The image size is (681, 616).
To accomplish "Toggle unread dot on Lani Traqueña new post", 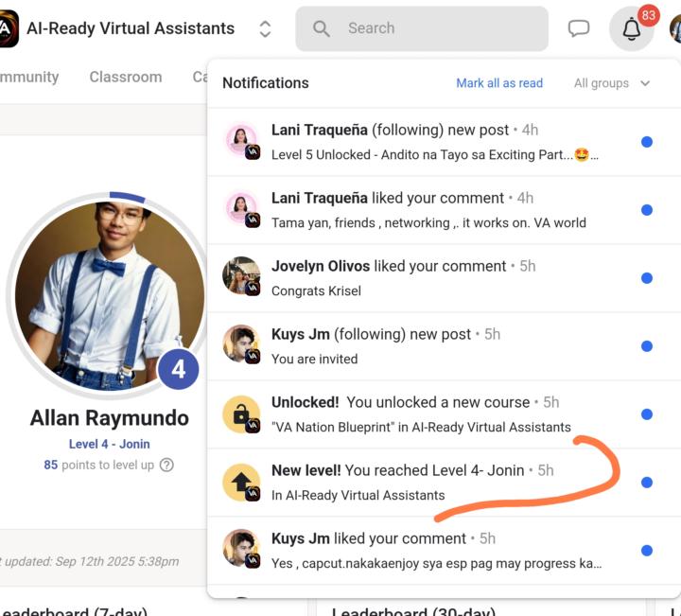I will click(647, 142).
